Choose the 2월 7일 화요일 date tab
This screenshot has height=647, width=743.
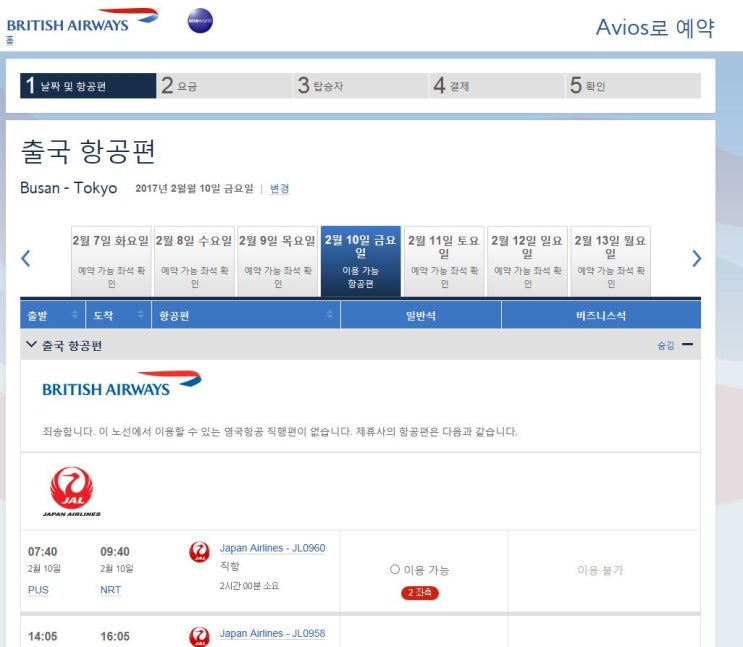point(111,262)
